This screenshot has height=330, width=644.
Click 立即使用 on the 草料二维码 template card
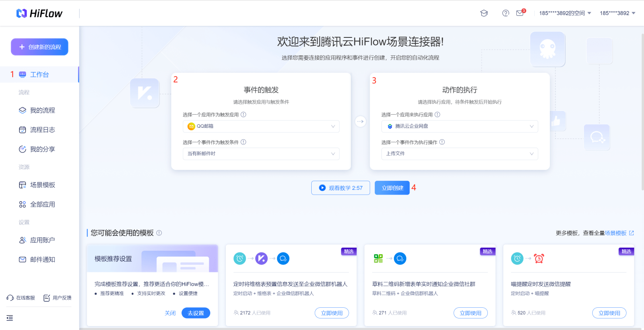coord(471,313)
